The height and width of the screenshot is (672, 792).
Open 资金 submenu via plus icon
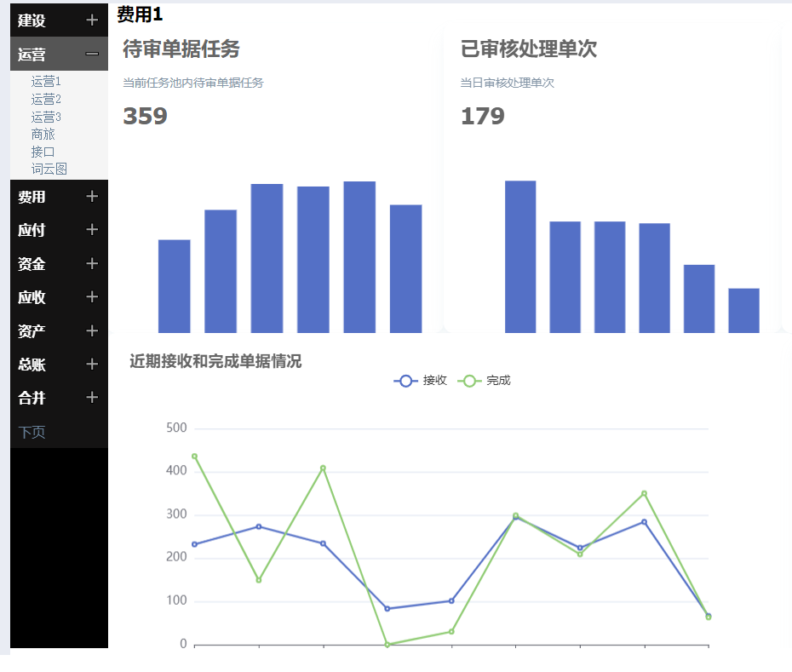pos(92,264)
